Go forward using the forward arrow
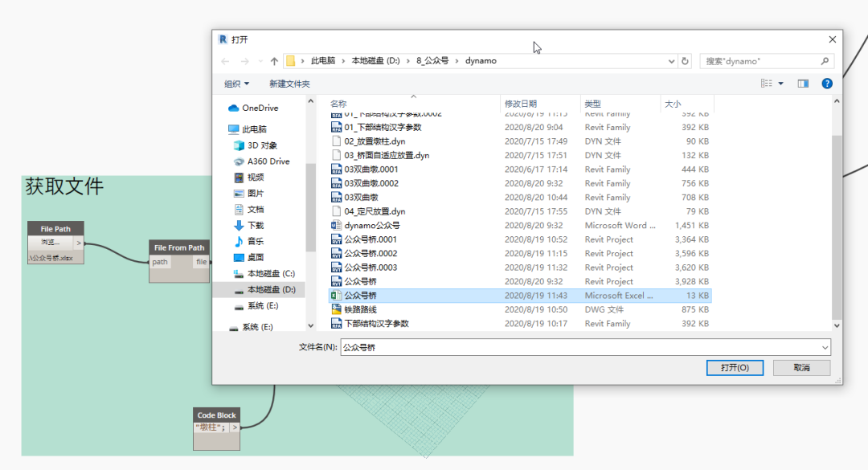Screen dimensions: 868x470 pyautogui.click(x=244, y=61)
